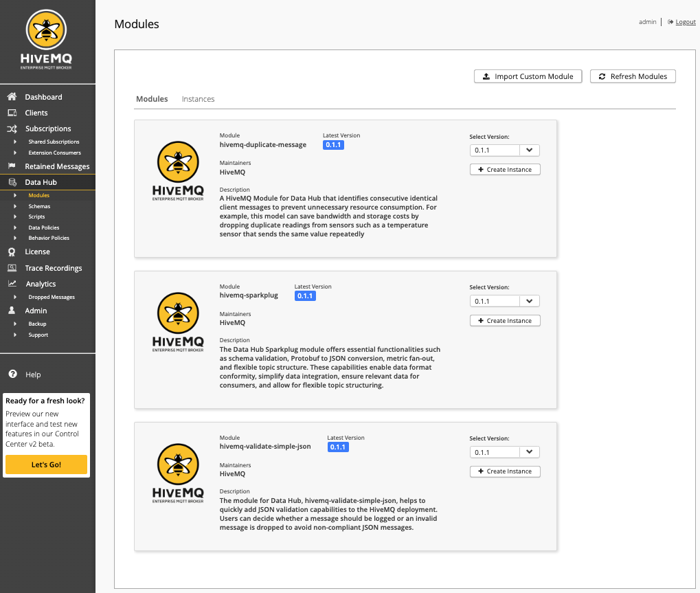Click the Data Hub database icon
This screenshot has width=700, height=593.
coord(12,182)
